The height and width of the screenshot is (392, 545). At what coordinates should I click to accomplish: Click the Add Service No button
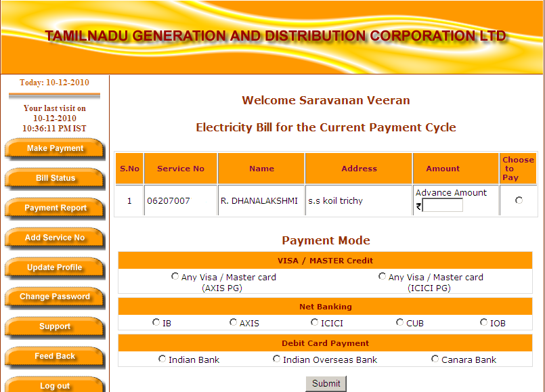(x=55, y=238)
